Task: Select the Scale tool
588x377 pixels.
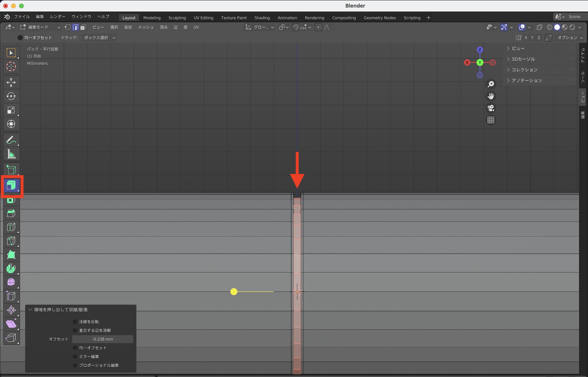Action: pyautogui.click(x=11, y=110)
